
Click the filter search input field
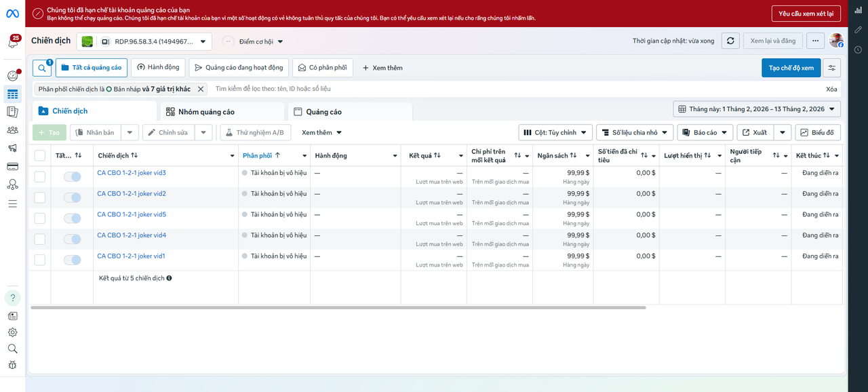515,89
